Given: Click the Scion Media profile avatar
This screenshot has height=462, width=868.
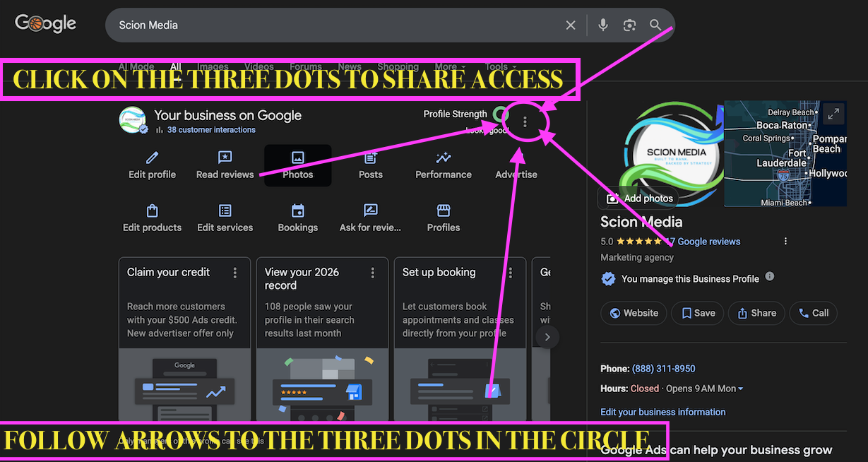Looking at the screenshot, I should (x=133, y=120).
